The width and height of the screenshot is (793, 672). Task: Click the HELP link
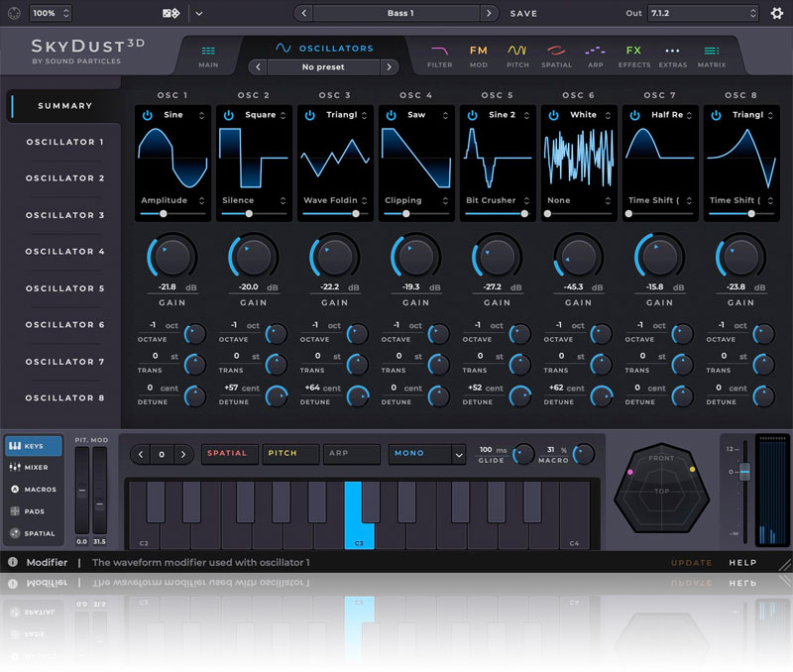[x=742, y=563]
